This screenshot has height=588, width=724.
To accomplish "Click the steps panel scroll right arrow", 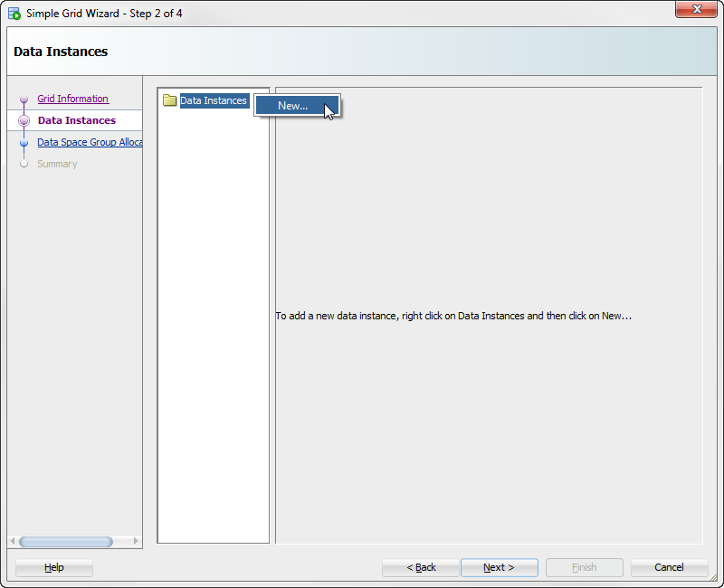I will (x=135, y=541).
